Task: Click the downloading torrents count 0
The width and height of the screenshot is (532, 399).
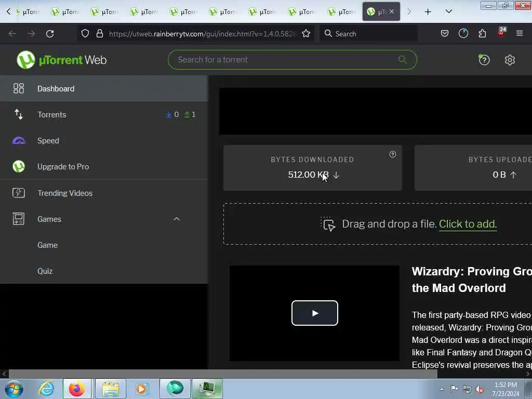Action: [172, 115]
